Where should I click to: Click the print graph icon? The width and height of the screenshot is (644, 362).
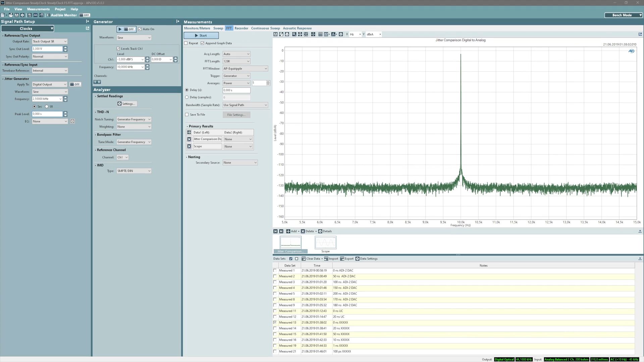click(287, 34)
